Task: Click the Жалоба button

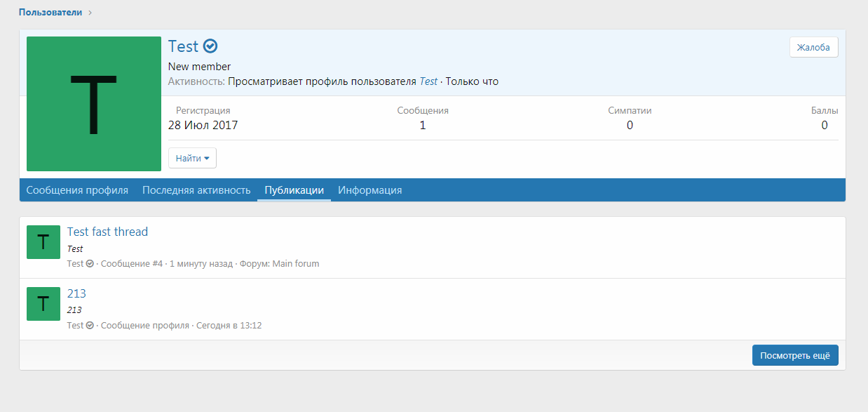Action: (813, 47)
